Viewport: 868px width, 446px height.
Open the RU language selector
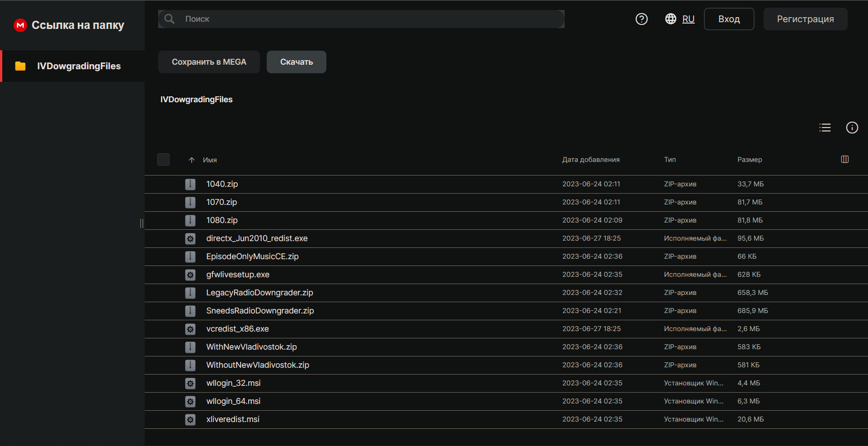688,19
